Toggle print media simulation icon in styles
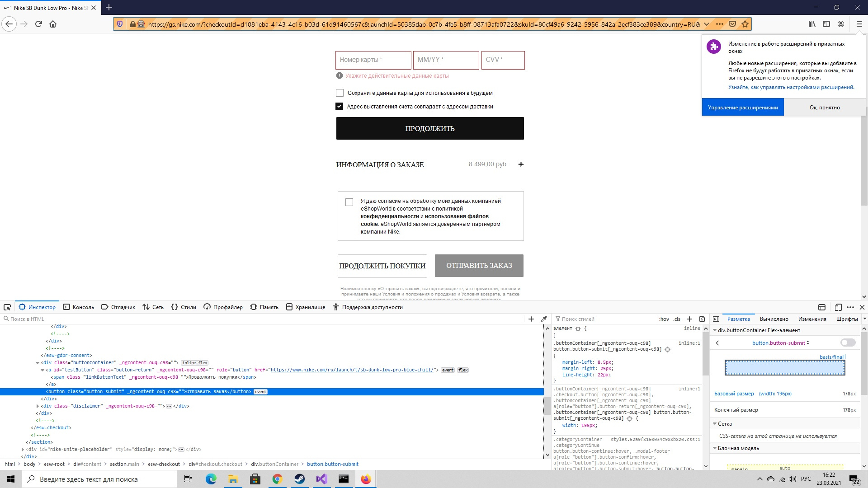 702,319
